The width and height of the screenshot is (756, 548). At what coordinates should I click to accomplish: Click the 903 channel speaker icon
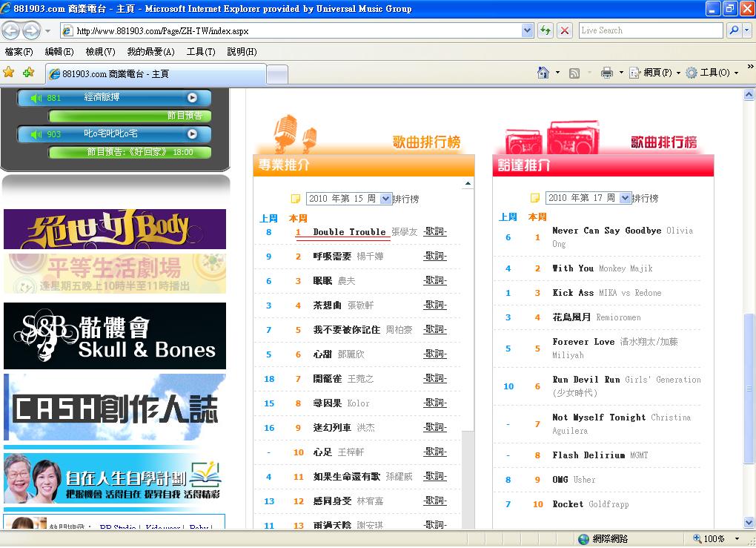(x=36, y=134)
